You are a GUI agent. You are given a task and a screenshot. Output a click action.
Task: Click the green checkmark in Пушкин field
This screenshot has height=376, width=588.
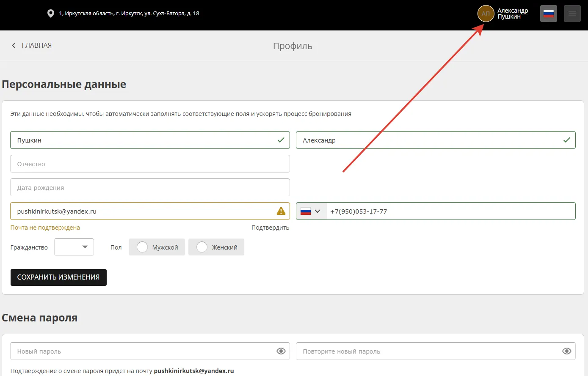point(281,140)
